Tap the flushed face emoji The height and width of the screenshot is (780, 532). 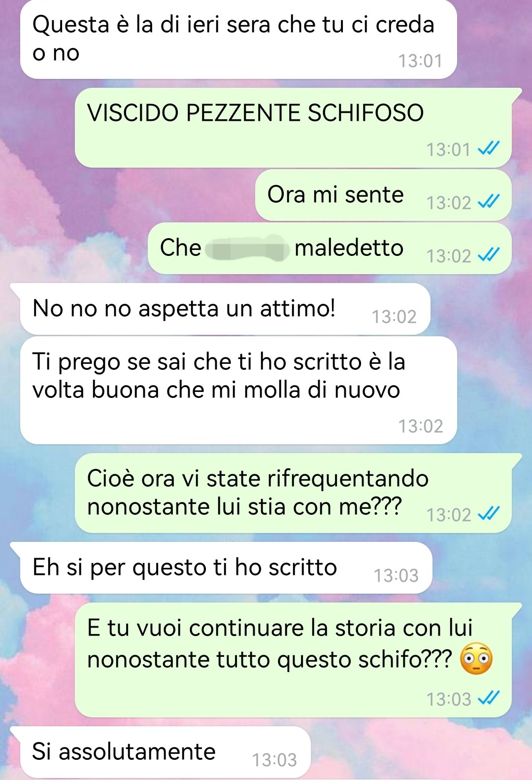click(476, 659)
